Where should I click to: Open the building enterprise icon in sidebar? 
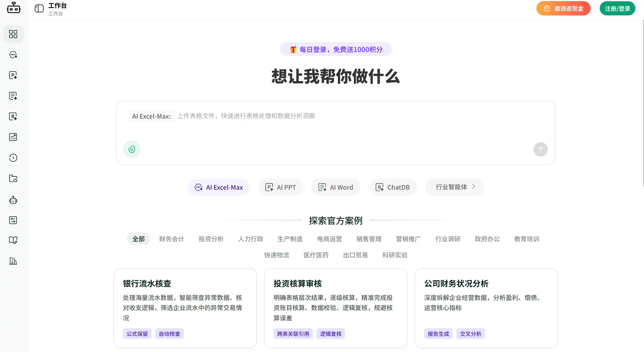pos(13,261)
